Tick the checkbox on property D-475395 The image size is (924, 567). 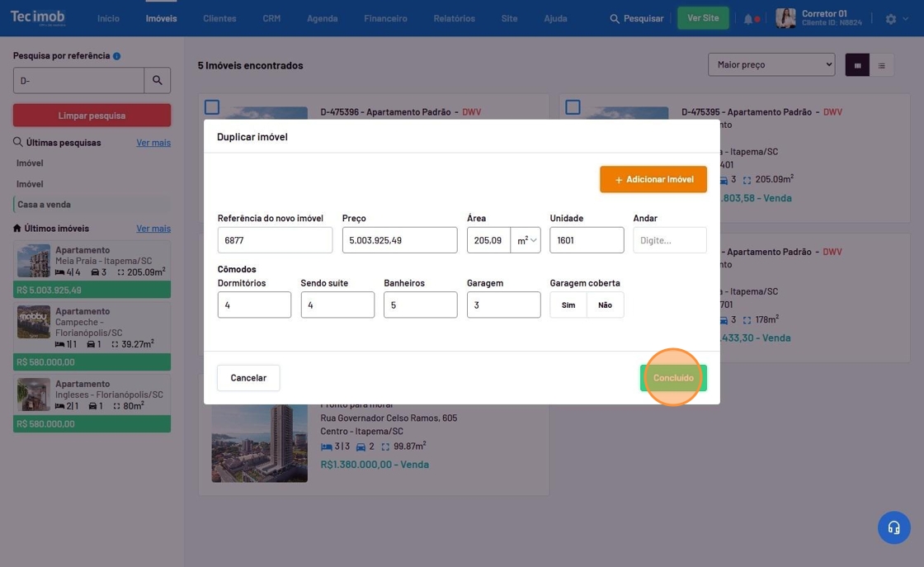(573, 107)
